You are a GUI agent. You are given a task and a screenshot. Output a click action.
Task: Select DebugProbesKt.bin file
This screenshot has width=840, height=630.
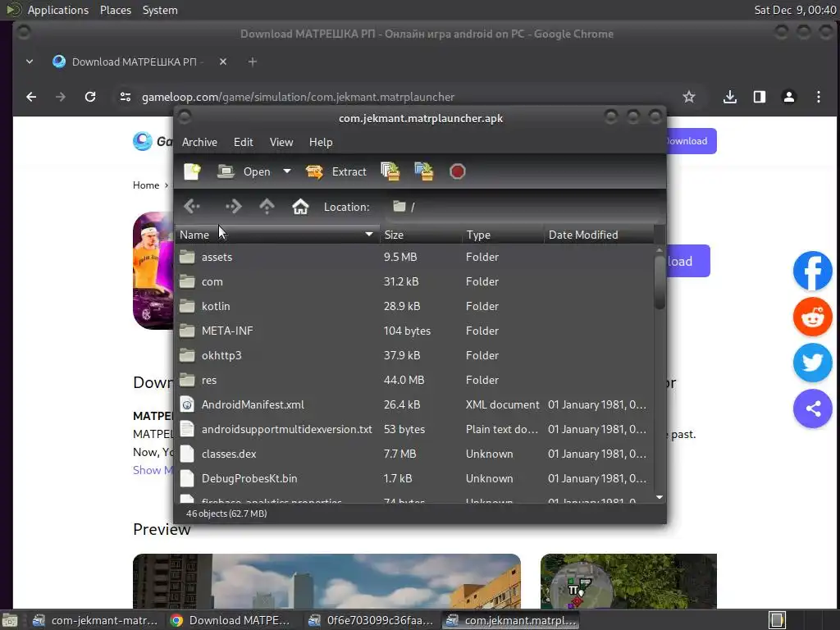414,479
